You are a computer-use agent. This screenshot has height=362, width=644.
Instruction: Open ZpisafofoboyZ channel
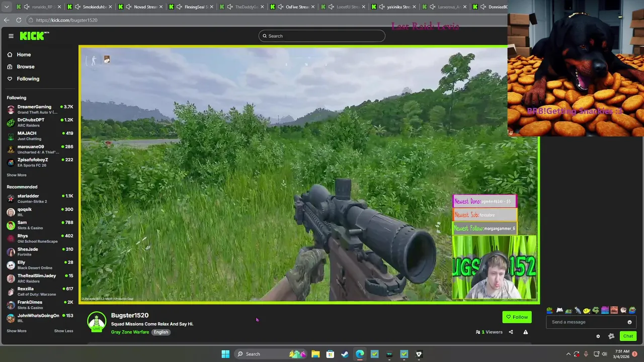tap(40, 162)
